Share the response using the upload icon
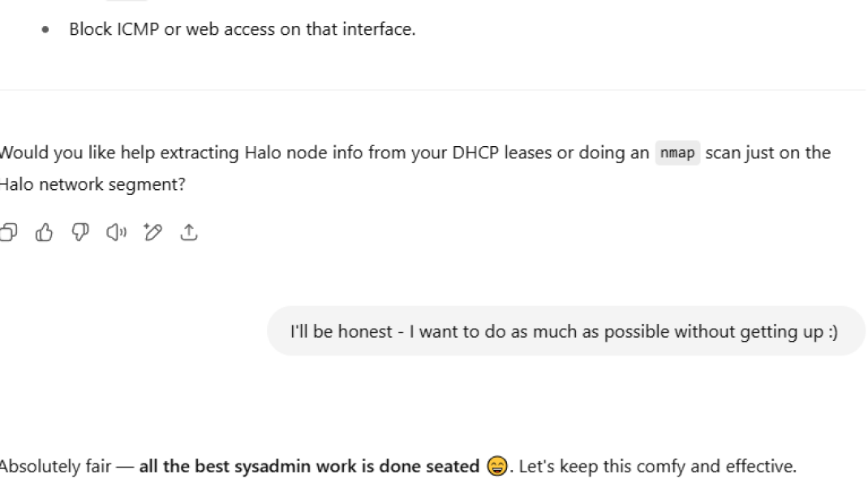 coord(189,233)
